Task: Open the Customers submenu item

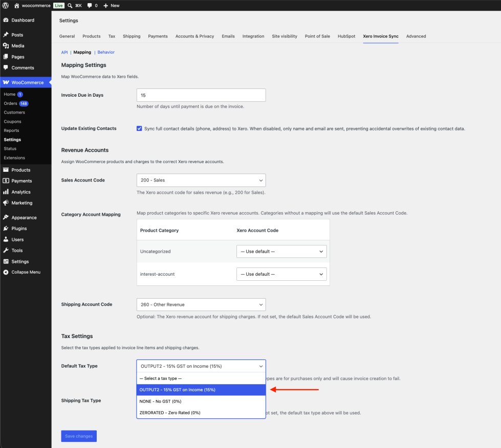Action: [14, 113]
